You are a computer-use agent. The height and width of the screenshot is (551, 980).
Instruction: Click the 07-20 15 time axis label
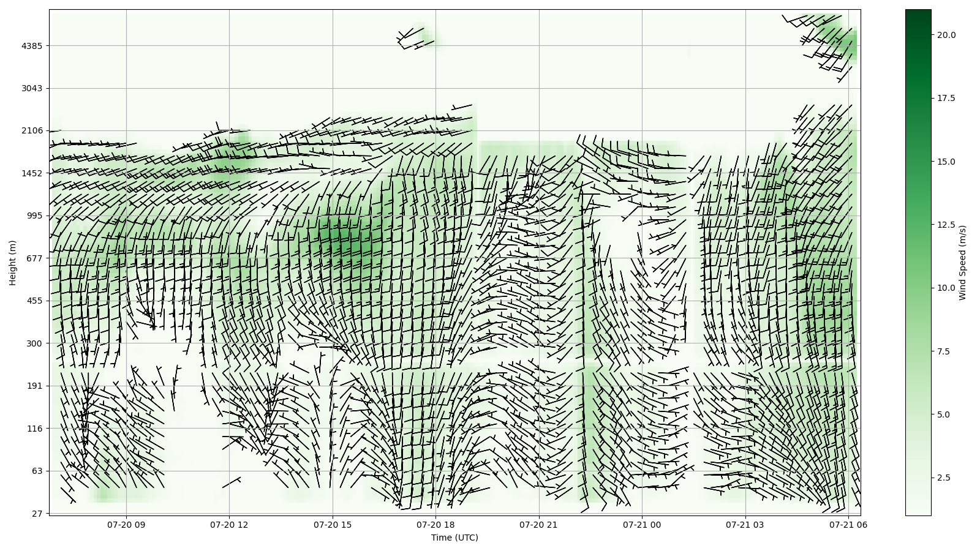coord(333,525)
